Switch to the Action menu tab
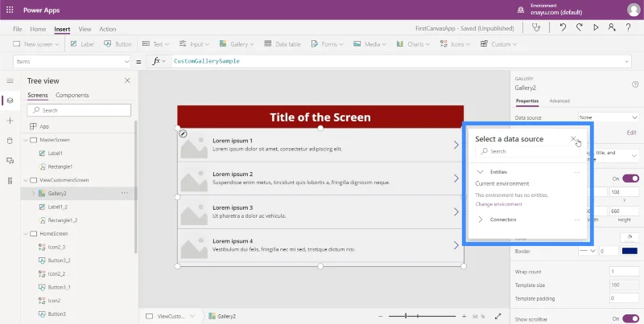644x324 pixels. [x=108, y=29]
